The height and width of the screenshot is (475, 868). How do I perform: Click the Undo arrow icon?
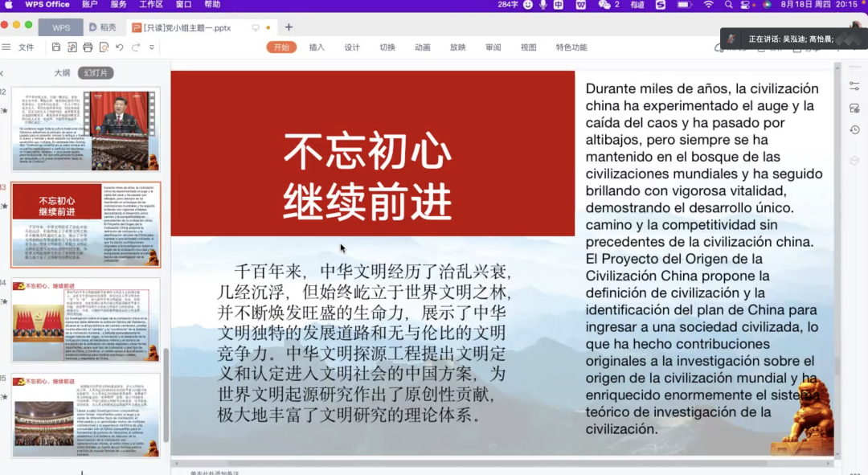click(120, 47)
